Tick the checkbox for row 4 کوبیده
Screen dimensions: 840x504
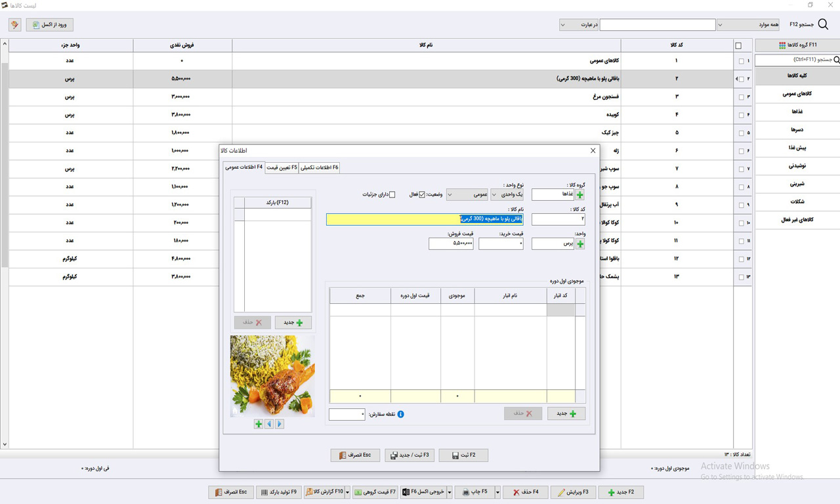tap(742, 115)
